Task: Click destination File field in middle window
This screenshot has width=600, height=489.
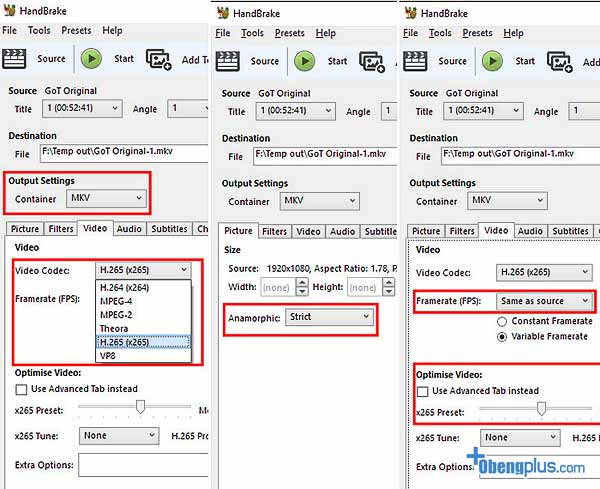Action: (325, 156)
